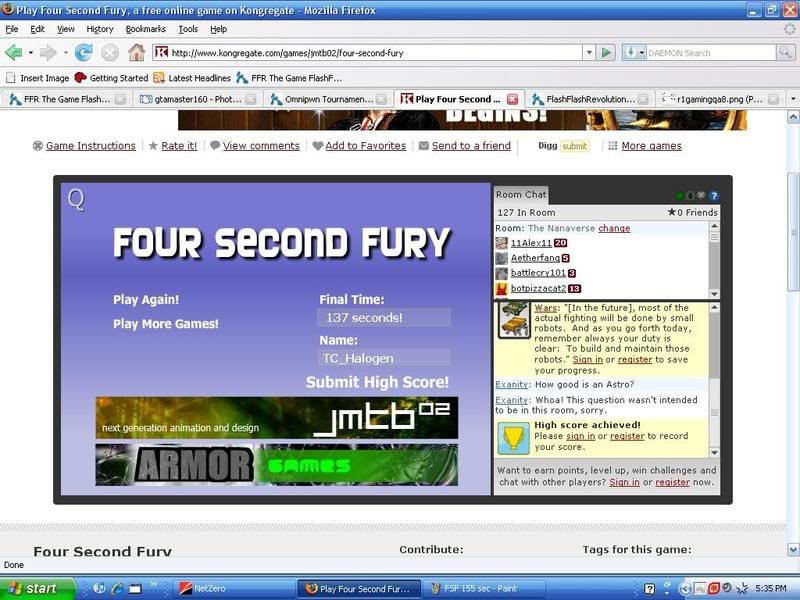The width and height of the screenshot is (800, 600).
Task: Click the Firefox Home toolbar icon
Action: click(x=136, y=53)
